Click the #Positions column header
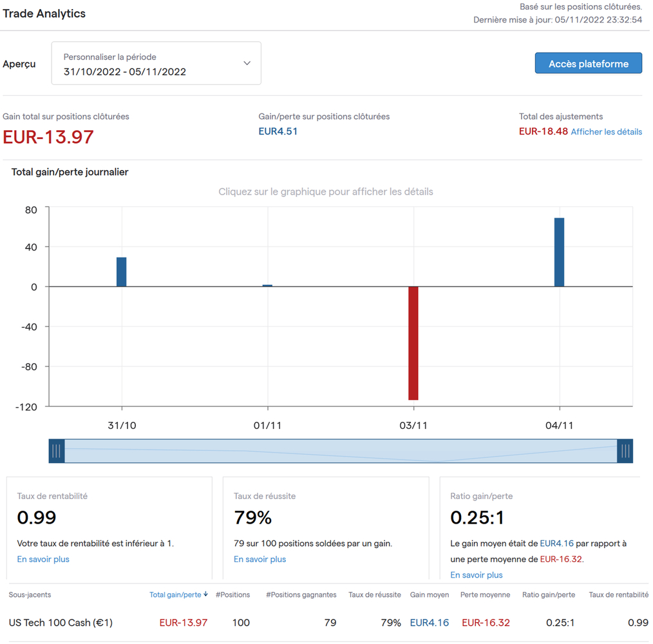Screen dimensions: 653x644 tap(232, 595)
